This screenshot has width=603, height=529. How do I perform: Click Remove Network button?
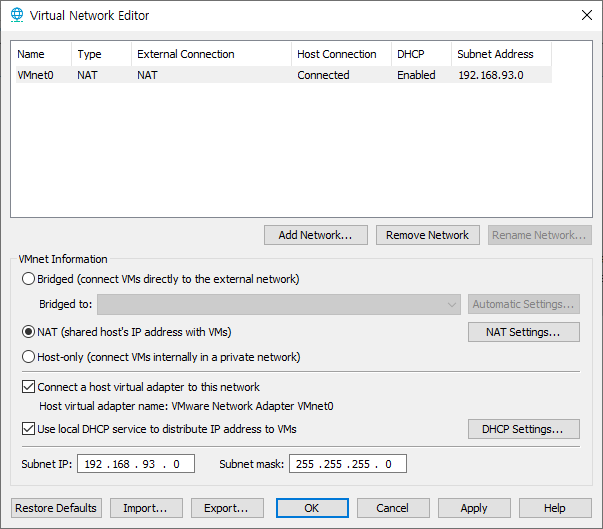pos(428,235)
